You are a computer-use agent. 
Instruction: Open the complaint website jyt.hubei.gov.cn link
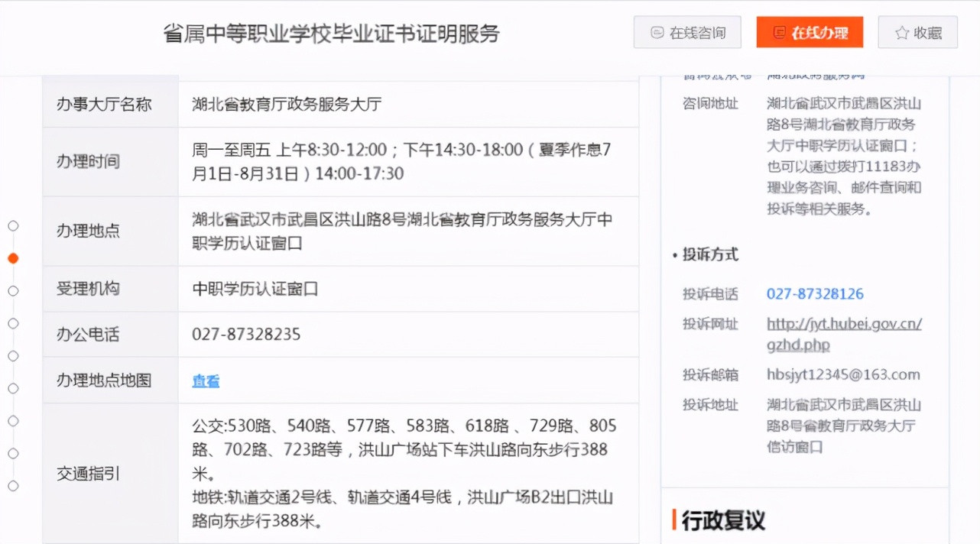click(x=845, y=324)
